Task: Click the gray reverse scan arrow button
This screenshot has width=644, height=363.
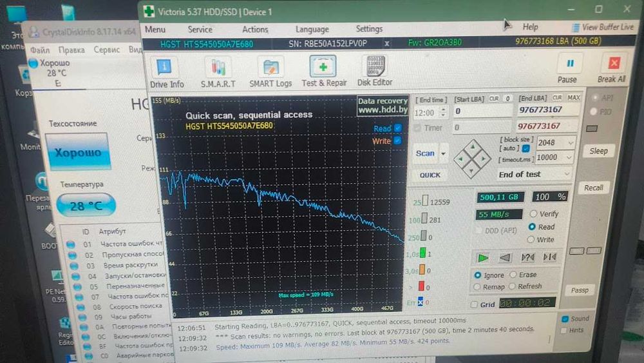Action: [x=505, y=258]
